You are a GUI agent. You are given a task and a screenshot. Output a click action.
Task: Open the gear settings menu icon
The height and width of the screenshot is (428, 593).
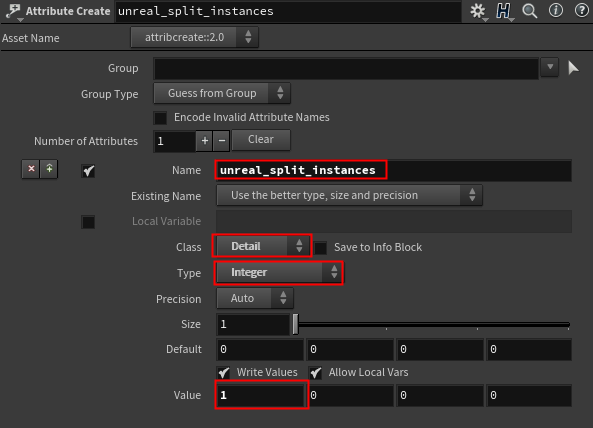[478, 11]
